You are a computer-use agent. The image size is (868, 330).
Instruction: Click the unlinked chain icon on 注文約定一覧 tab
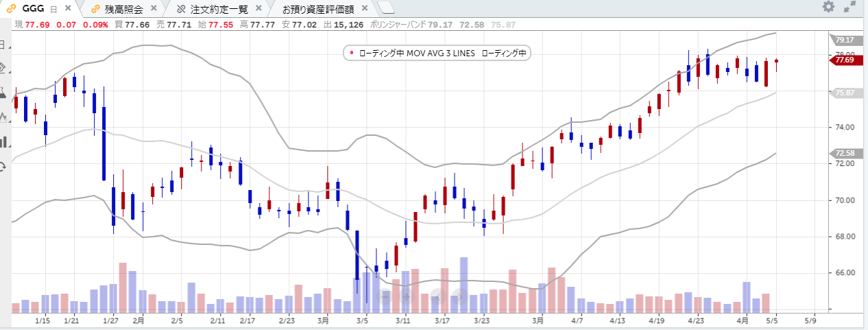point(181,9)
